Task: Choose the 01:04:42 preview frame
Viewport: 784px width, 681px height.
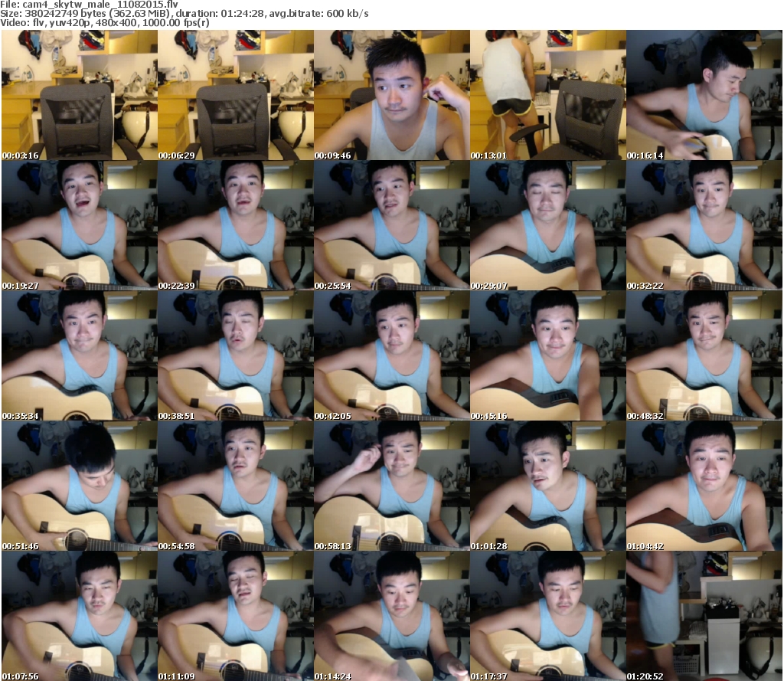Action: click(x=704, y=486)
